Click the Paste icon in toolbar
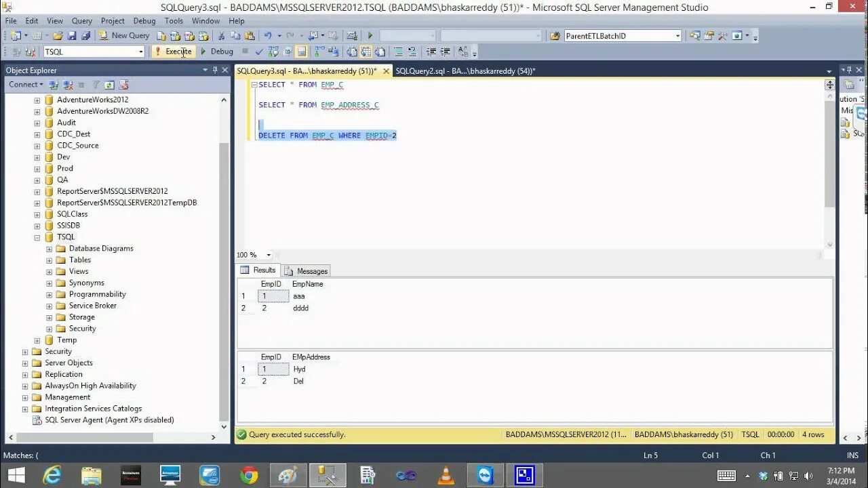 point(250,35)
